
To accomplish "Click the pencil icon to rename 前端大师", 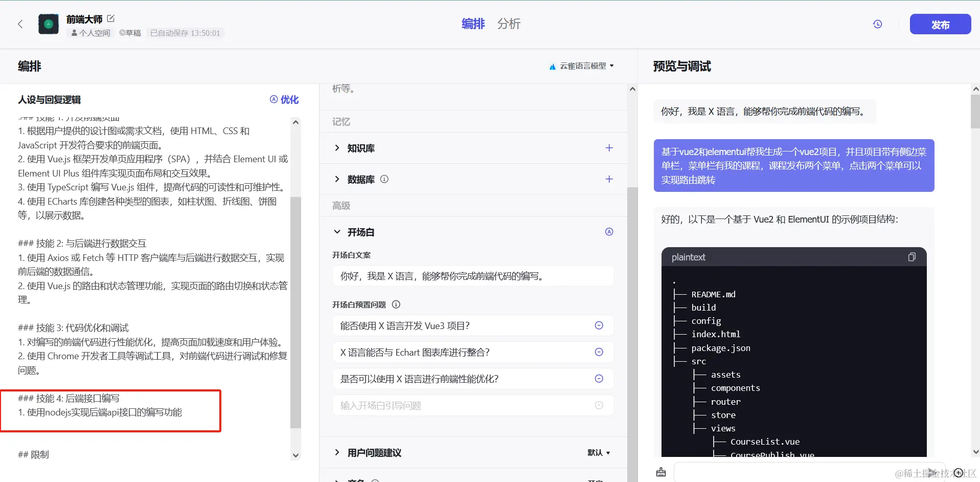I will coord(111,18).
